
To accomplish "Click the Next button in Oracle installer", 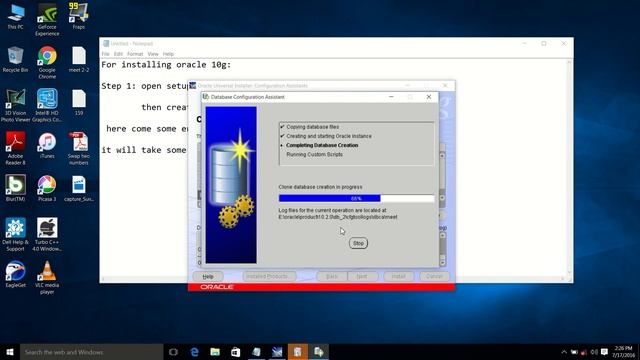I will pos(362,276).
